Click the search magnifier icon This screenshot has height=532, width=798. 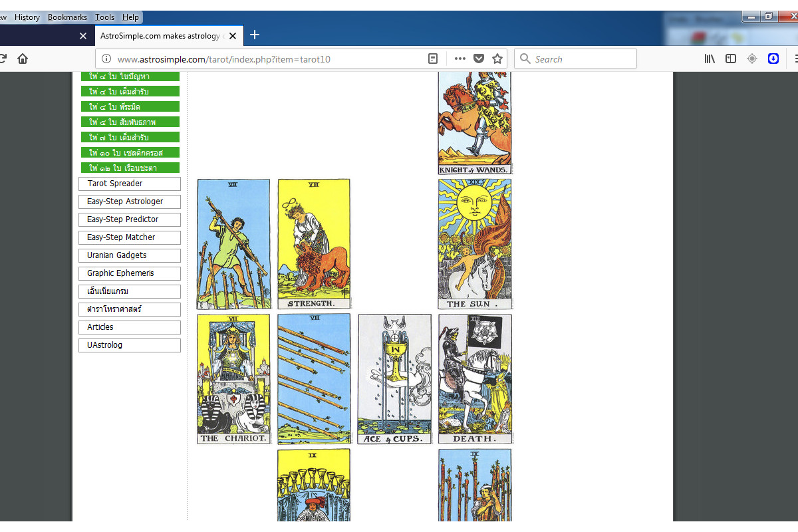coord(525,59)
